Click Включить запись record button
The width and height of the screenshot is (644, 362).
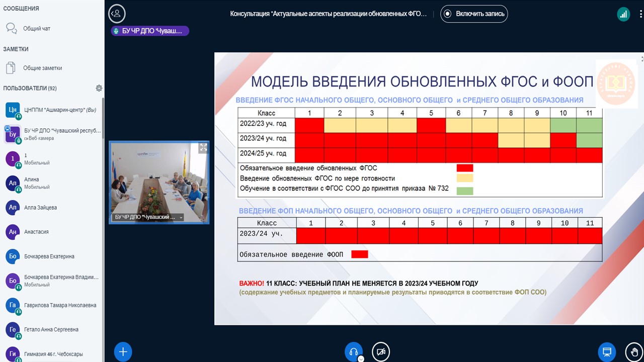[x=474, y=14]
